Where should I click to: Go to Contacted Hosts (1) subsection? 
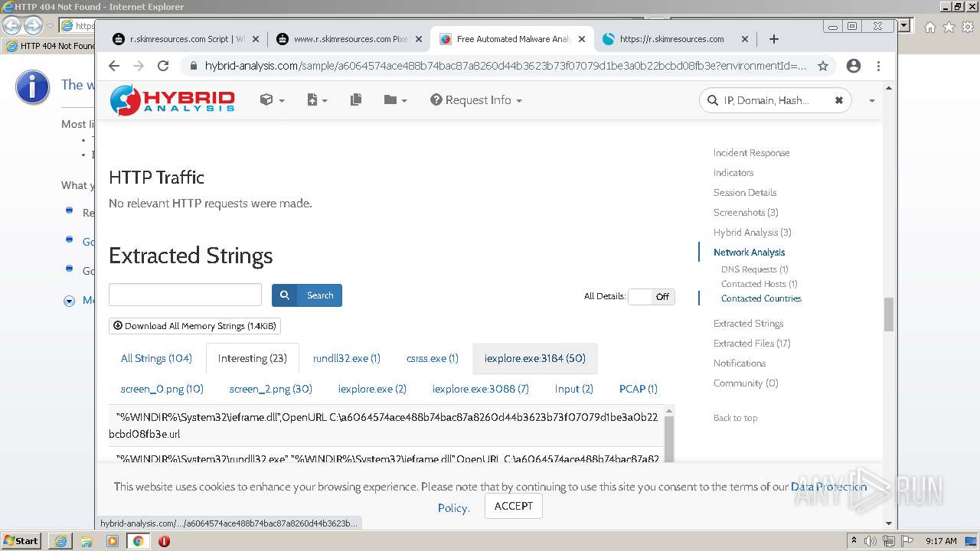click(x=759, y=284)
